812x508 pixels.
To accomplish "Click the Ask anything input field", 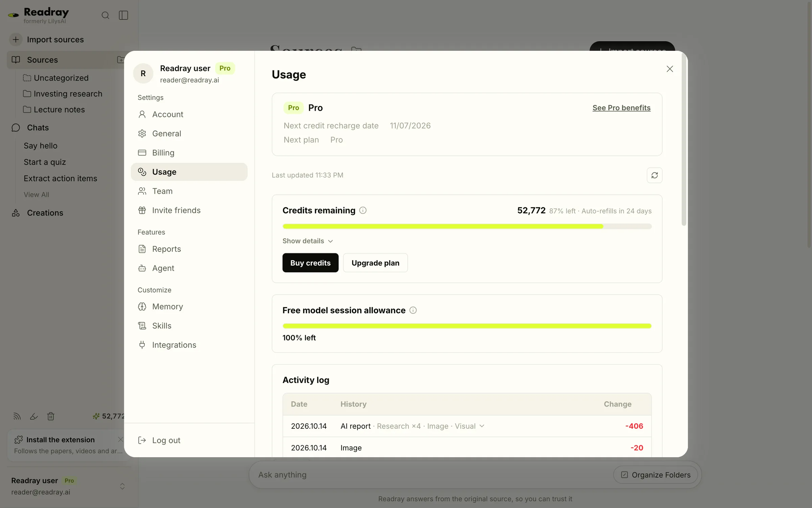I will [430, 475].
